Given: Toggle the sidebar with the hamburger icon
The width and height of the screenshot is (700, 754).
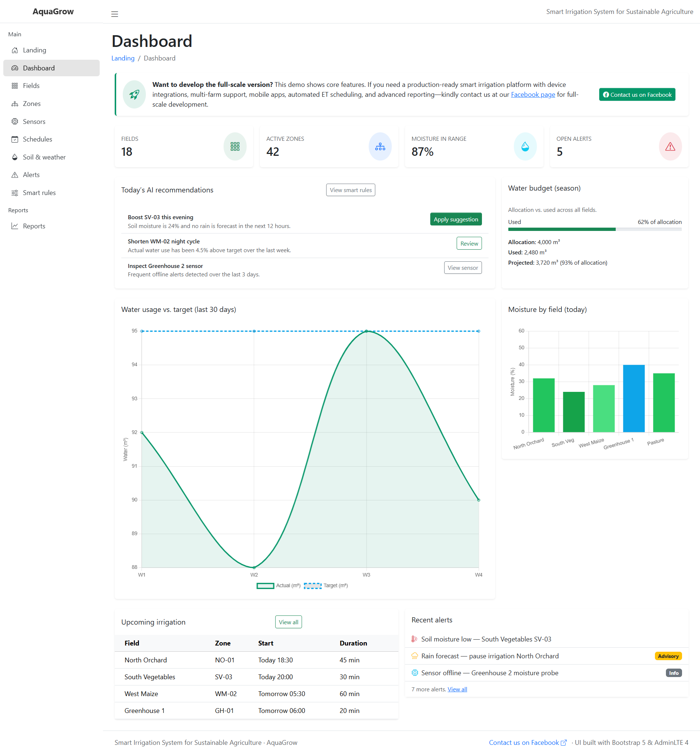Looking at the screenshot, I should click(x=114, y=14).
